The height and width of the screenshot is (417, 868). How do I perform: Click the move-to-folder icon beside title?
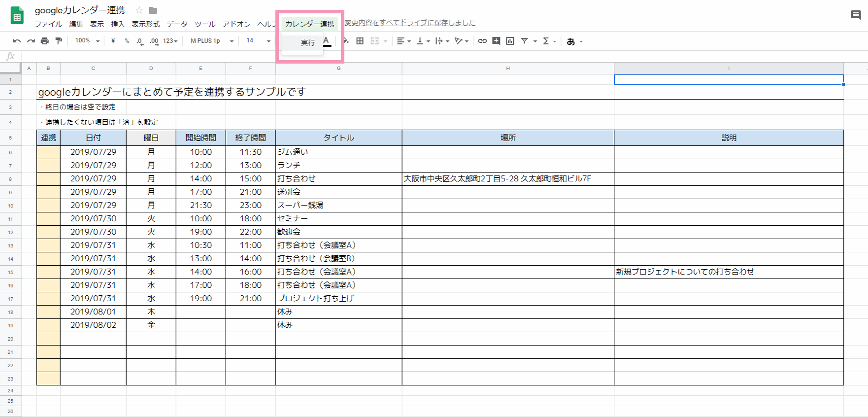(153, 10)
